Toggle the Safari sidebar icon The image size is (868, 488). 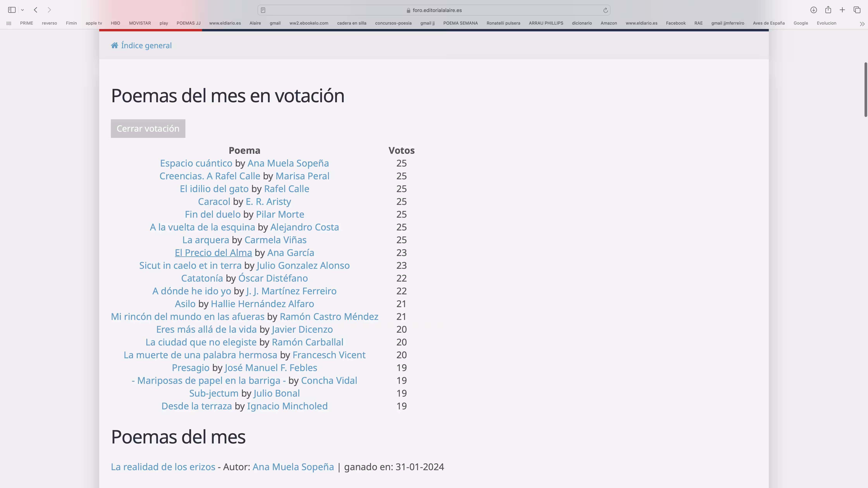(12, 10)
